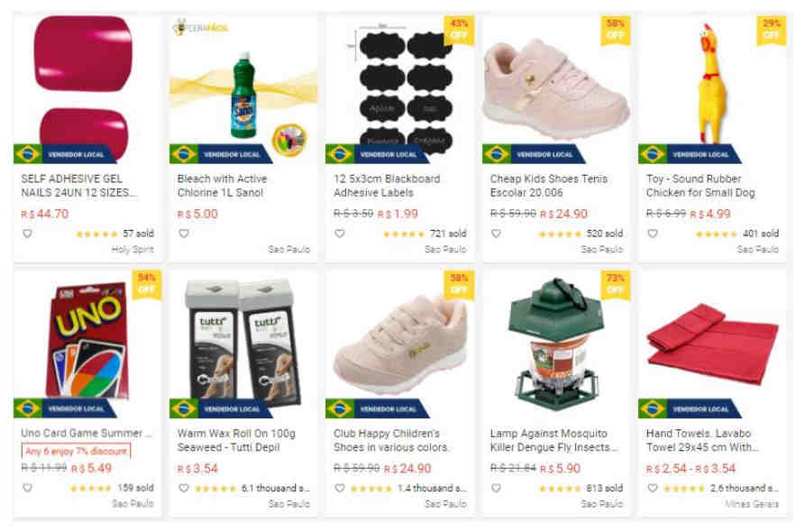Click Any 6 enjoy 7% discount tag

76,452
